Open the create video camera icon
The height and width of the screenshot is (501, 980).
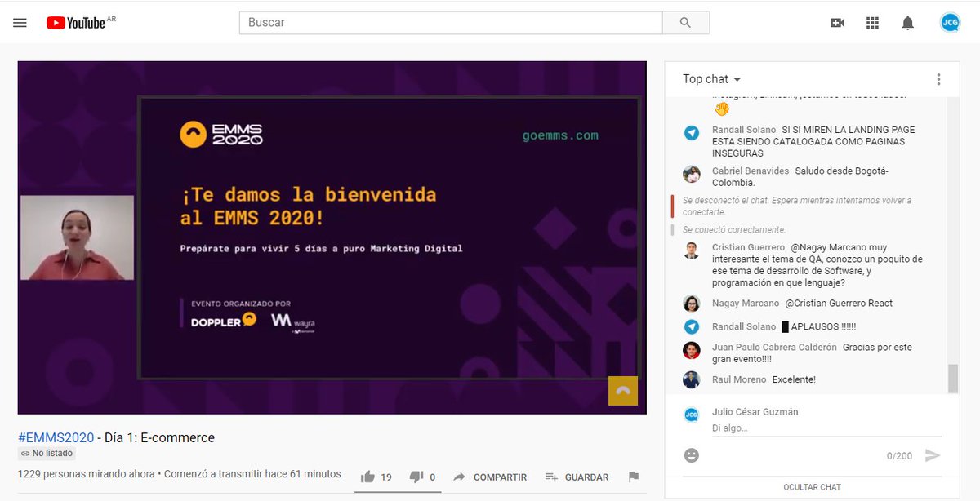[837, 23]
